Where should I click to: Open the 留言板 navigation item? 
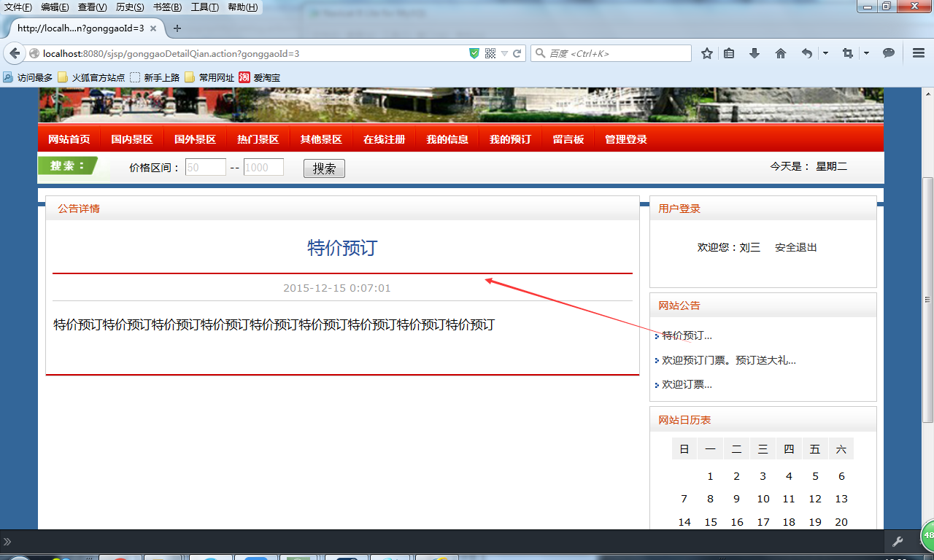tap(568, 139)
